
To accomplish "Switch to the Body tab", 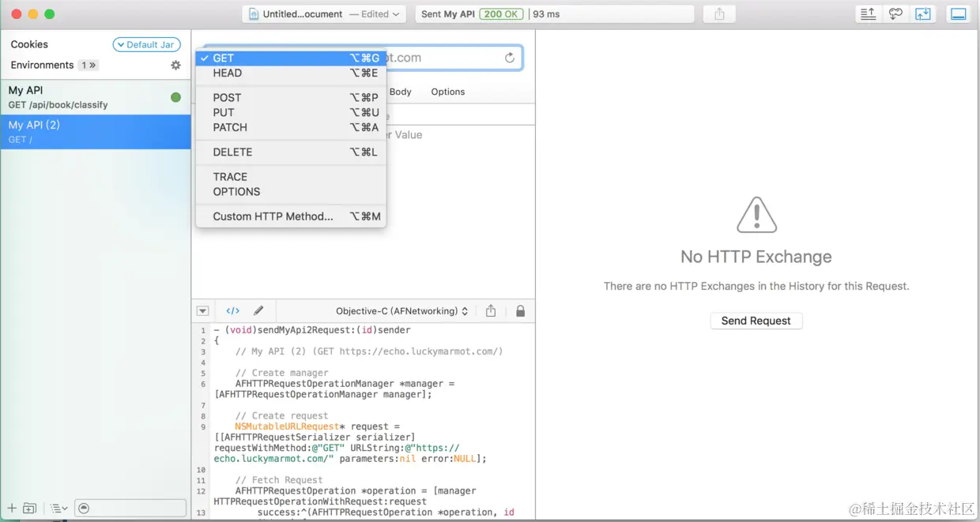I will click(401, 92).
